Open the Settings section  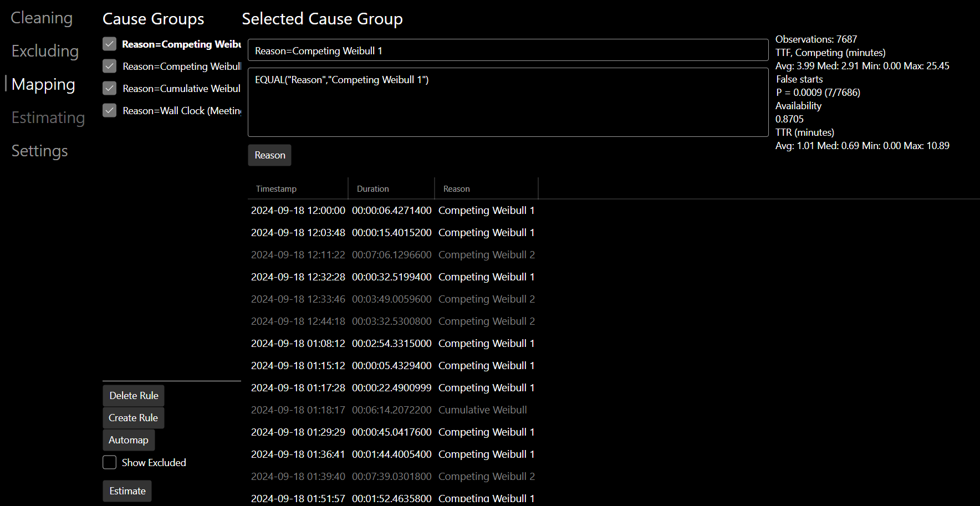point(39,151)
